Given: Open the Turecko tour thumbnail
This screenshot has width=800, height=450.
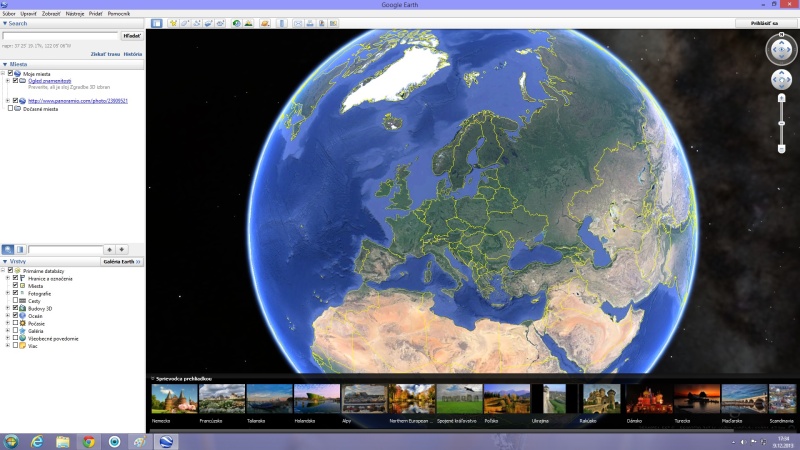Looking at the screenshot, I should (697, 398).
